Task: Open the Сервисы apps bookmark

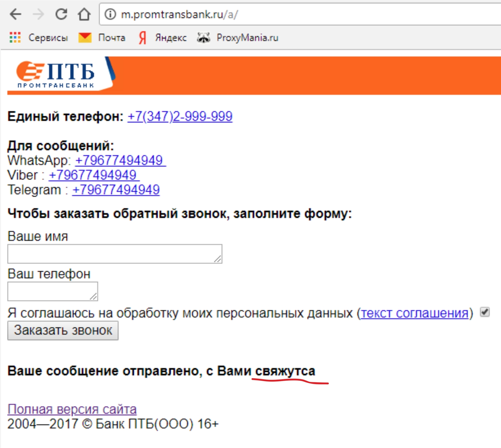Action: [x=39, y=38]
